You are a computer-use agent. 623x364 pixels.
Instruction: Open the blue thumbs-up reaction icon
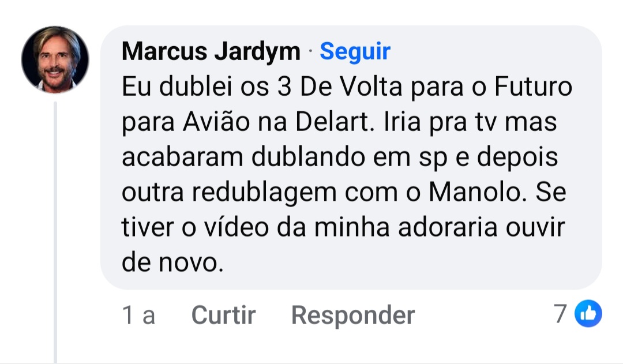(588, 314)
